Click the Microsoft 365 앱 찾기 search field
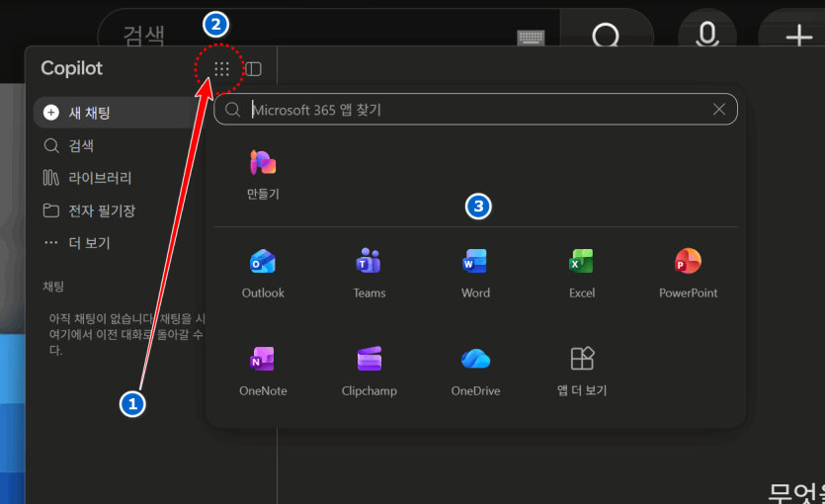Viewport: 825px width, 504px height. [475, 110]
